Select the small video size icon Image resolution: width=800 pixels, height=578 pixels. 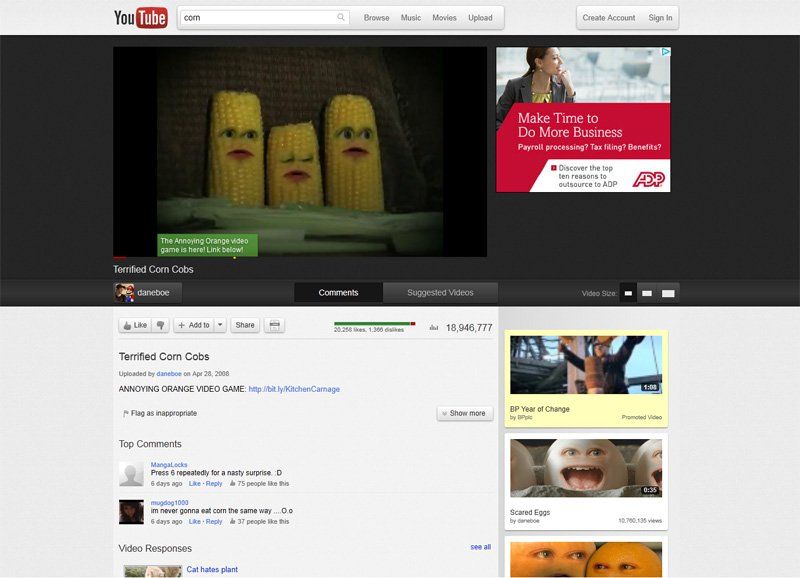point(628,293)
